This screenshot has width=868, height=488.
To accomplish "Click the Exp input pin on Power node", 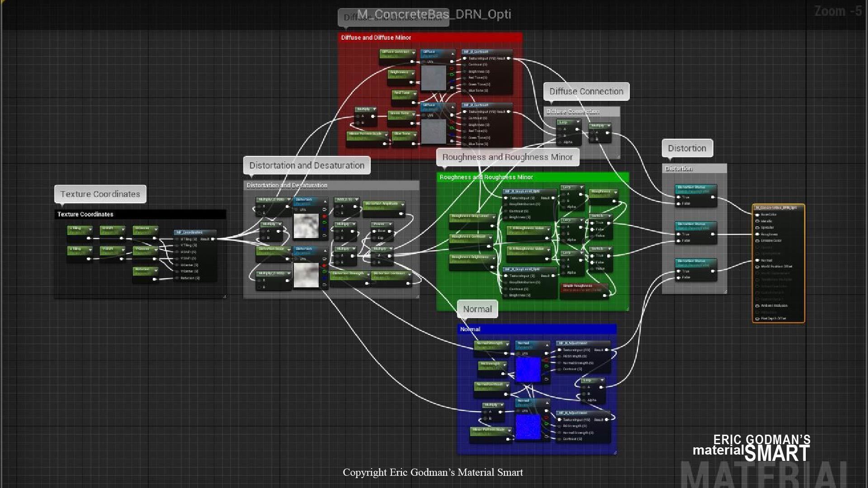I will click(x=374, y=238).
